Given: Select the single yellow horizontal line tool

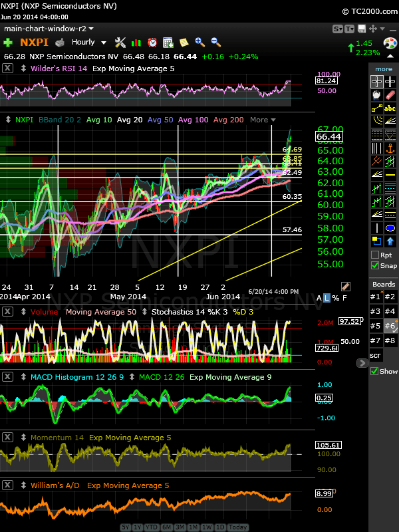Looking at the screenshot, I should pyautogui.click(x=390, y=175).
